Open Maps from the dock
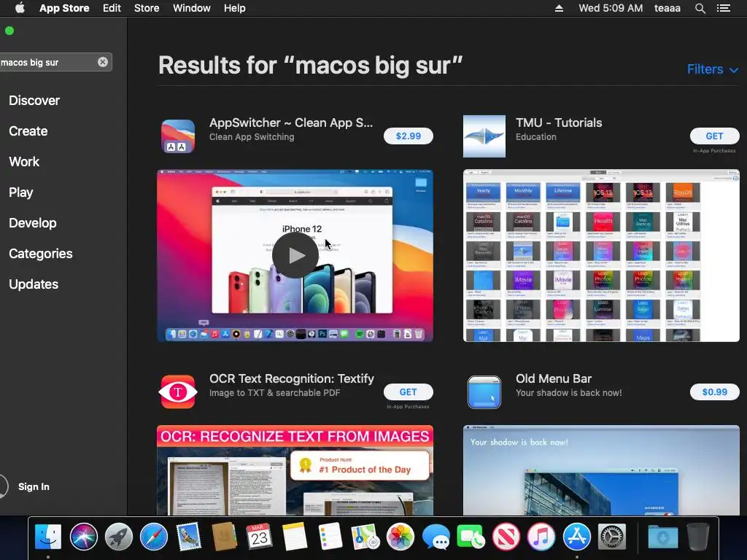The image size is (747, 560). [x=365, y=537]
